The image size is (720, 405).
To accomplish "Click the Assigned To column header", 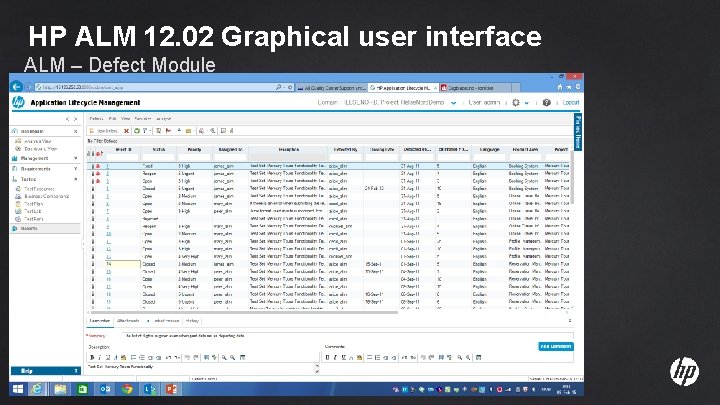I will pos(231,150).
